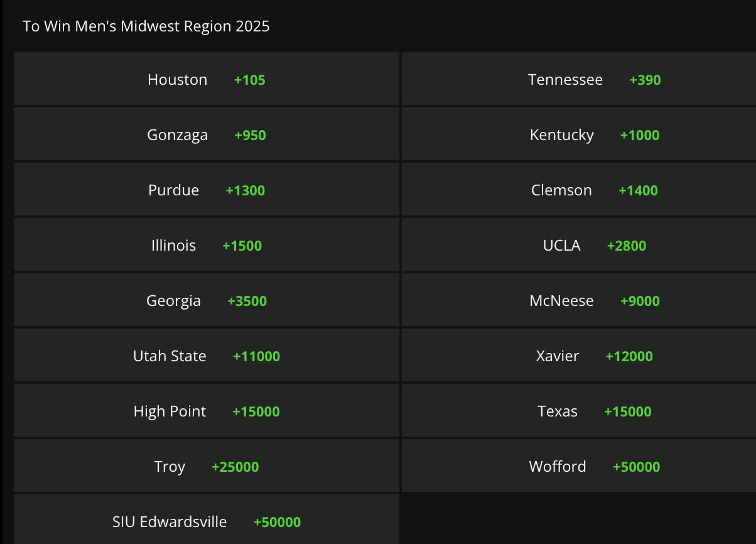This screenshot has height=544, width=756.
Task: Choose Gonzaga +950 bet
Action: coord(207,135)
